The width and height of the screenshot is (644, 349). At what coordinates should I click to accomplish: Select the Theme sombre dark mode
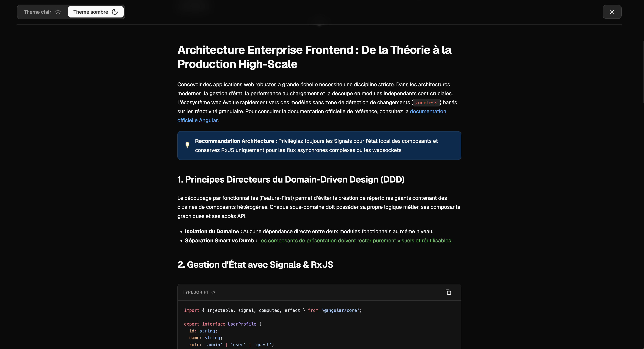(x=96, y=12)
